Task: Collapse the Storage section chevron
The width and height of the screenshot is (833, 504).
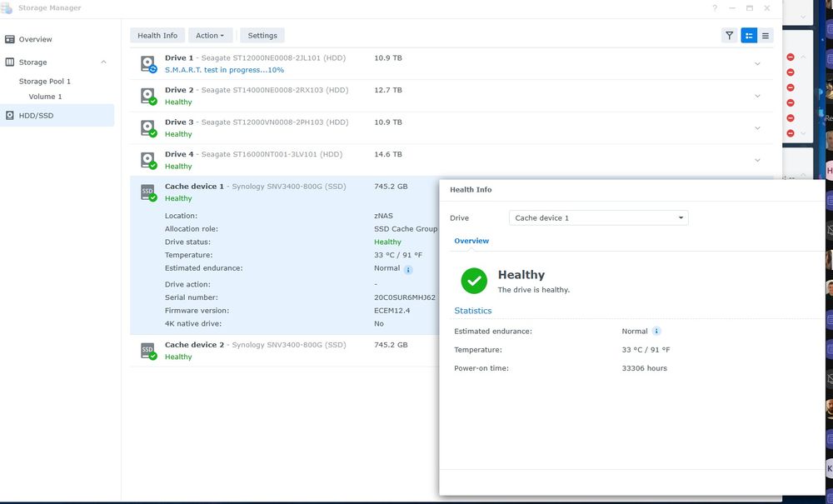Action: click(103, 62)
